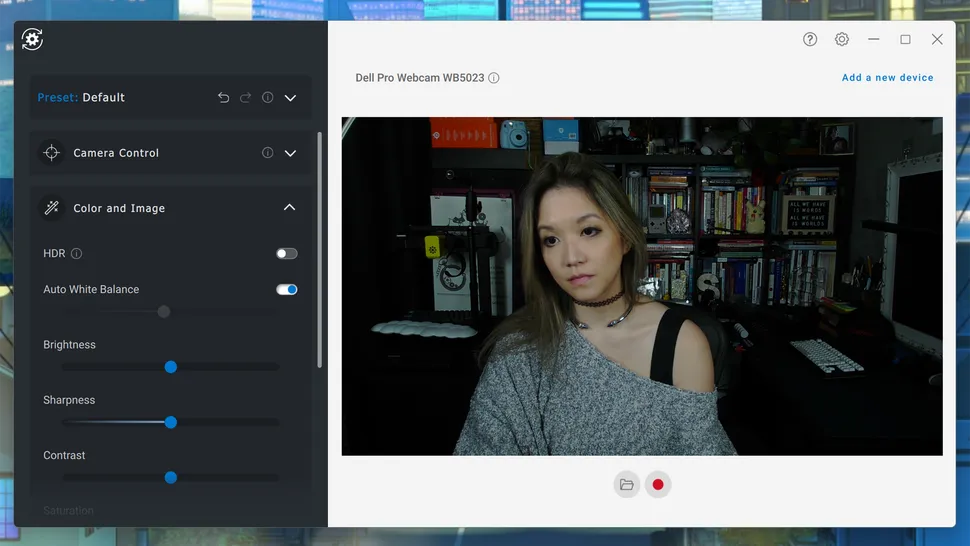Viewport: 970px width, 546px height.
Task: Enable the HDR toggle
Action: click(287, 254)
